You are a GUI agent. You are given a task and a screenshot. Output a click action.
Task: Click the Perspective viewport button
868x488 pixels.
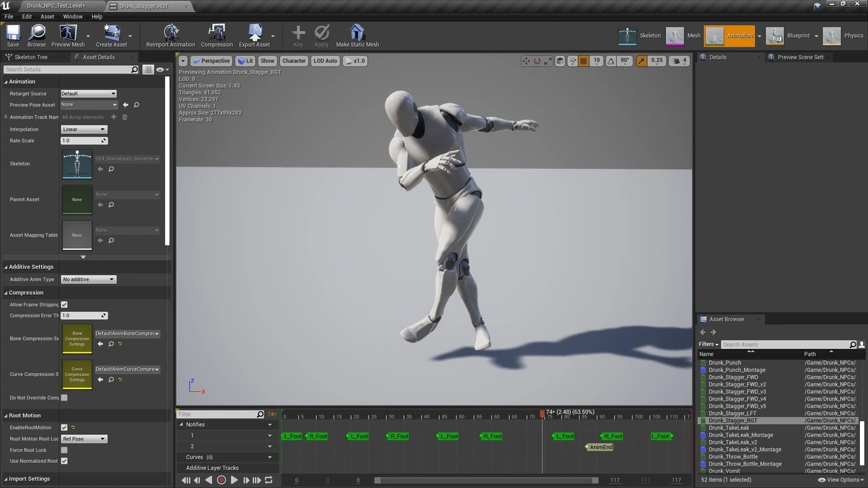211,61
